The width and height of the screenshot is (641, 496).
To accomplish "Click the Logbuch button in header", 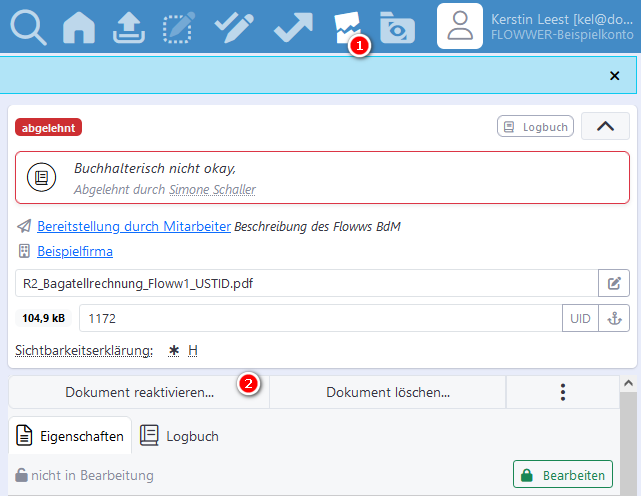I will point(536,127).
